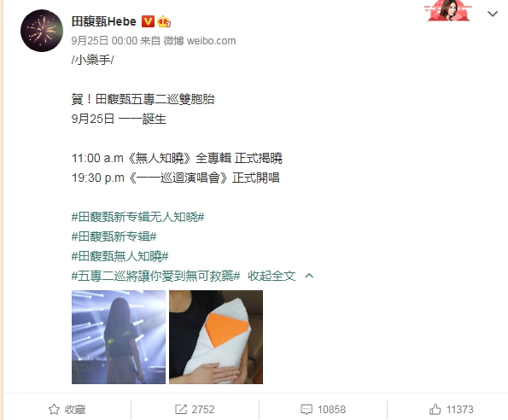Open hashtag #田馥甄新专辑#
508x420 pixels.
point(114,236)
